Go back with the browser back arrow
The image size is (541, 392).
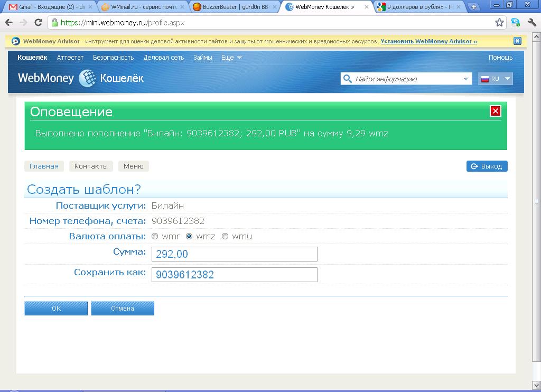9,23
